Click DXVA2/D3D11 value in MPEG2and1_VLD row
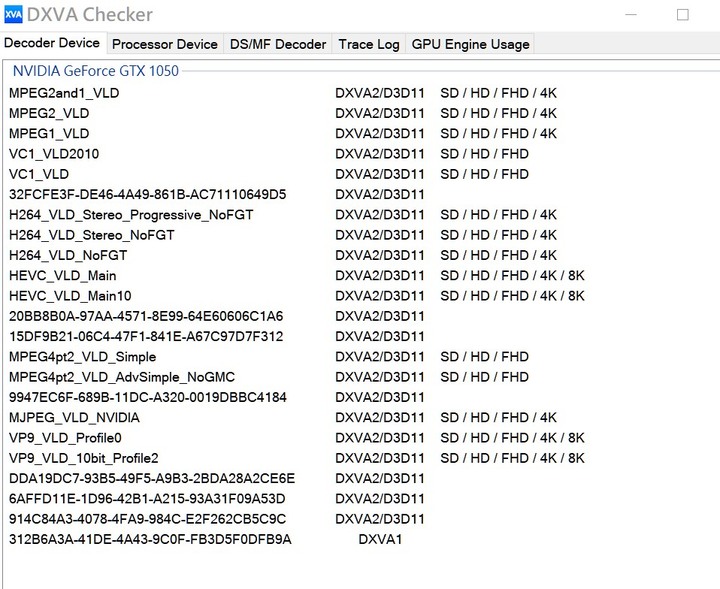The height and width of the screenshot is (589, 720). [380, 93]
